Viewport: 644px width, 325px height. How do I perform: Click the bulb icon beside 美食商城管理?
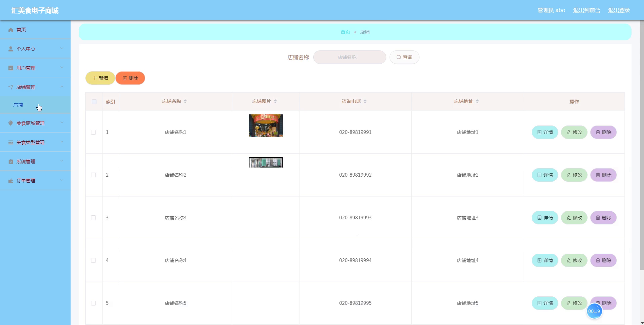tap(11, 123)
